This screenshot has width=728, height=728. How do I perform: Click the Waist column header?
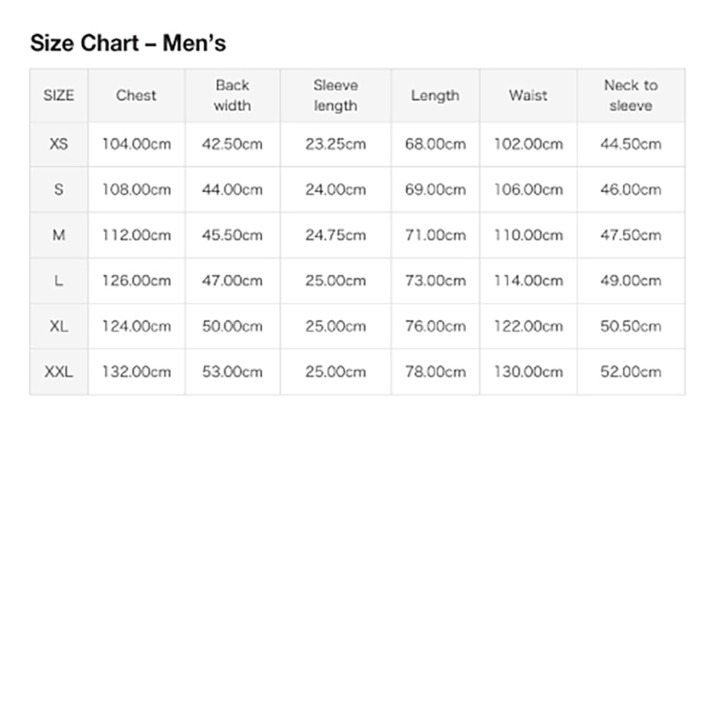pyautogui.click(x=529, y=95)
